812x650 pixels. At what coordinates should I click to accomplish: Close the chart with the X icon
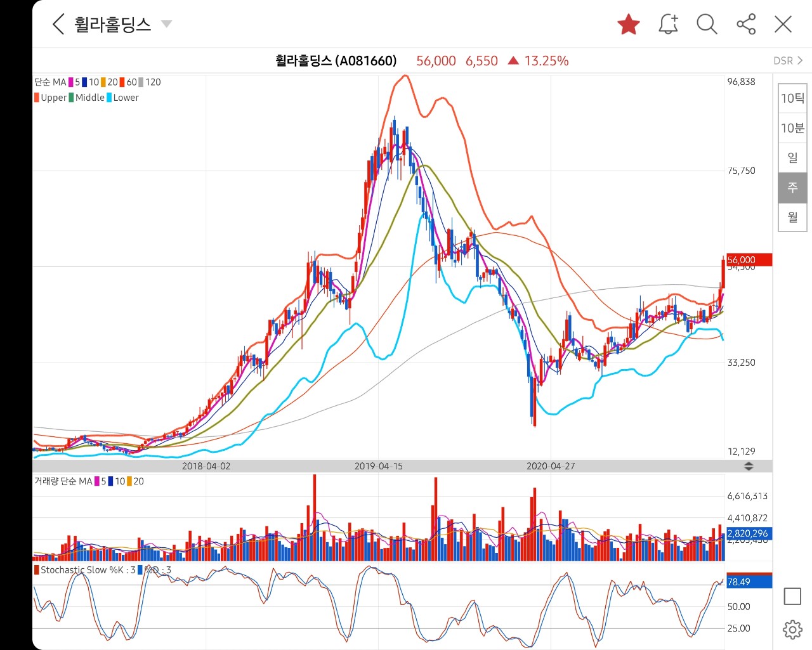coord(783,24)
